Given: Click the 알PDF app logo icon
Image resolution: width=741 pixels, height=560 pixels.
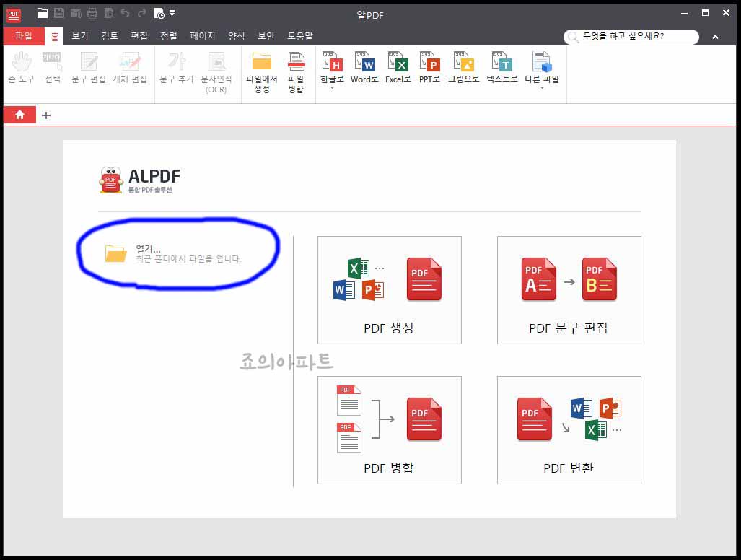Looking at the screenshot, I should pos(14,14).
